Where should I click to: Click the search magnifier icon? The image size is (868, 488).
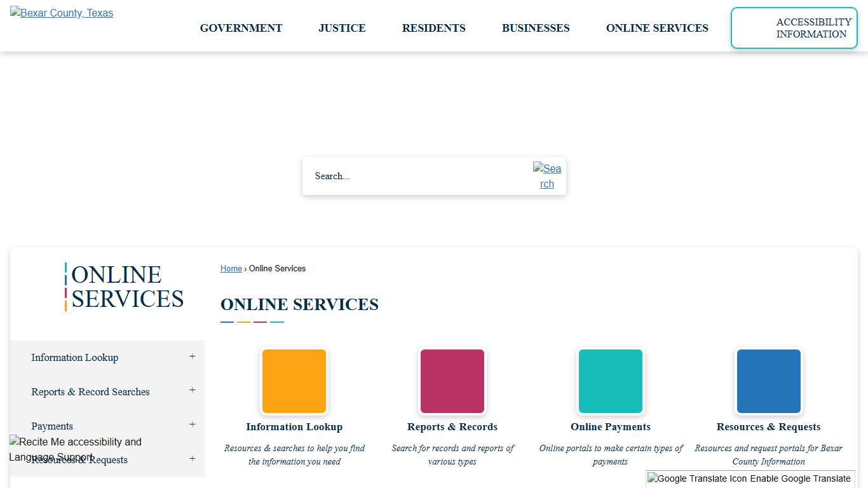(x=547, y=176)
